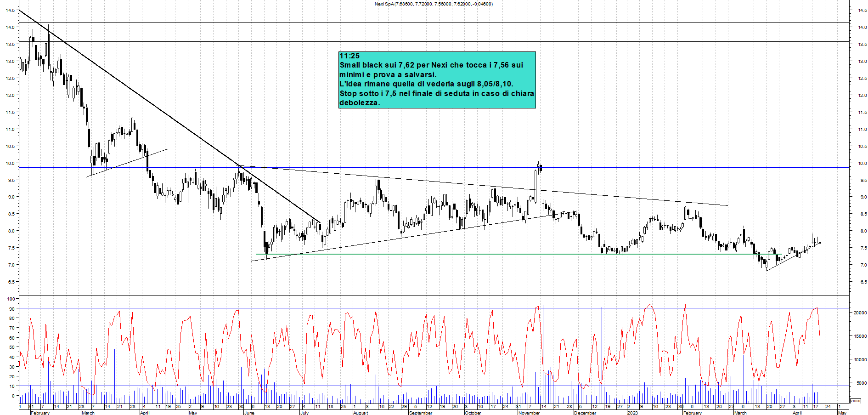This screenshot has height=415, width=868.
Task: Click the 12.0 price label on left axis
Action: 10,96
